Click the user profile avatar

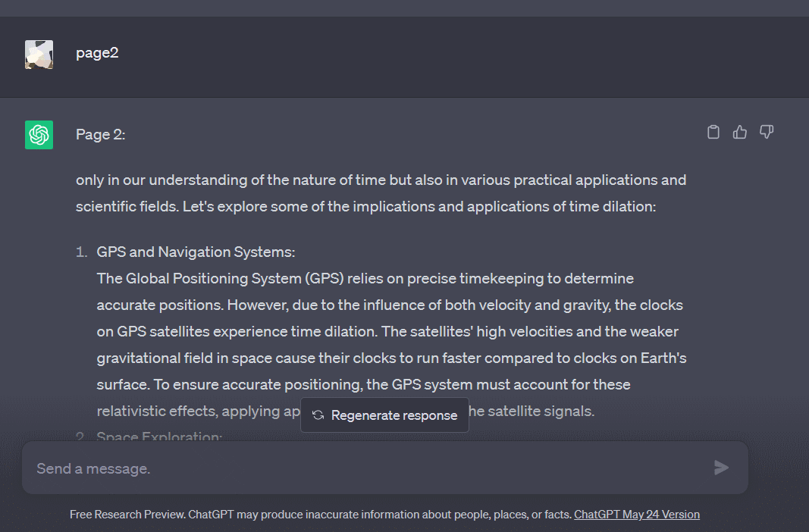(x=39, y=55)
